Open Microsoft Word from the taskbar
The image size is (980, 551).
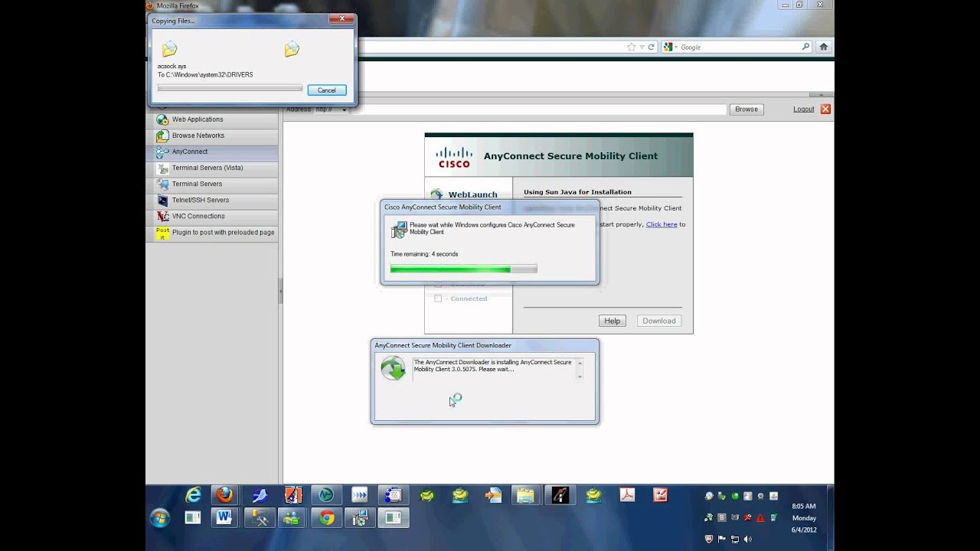pyautogui.click(x=224, y=518)
